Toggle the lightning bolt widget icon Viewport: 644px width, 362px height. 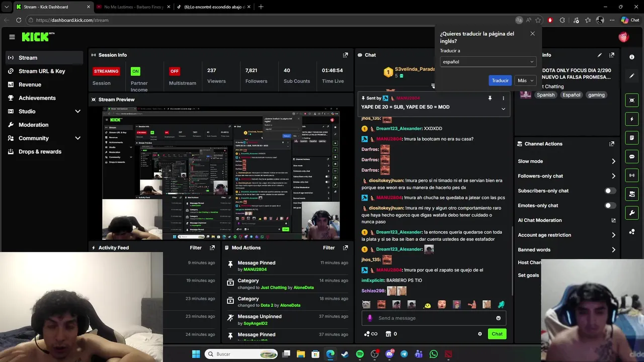(x=632, y=119)
